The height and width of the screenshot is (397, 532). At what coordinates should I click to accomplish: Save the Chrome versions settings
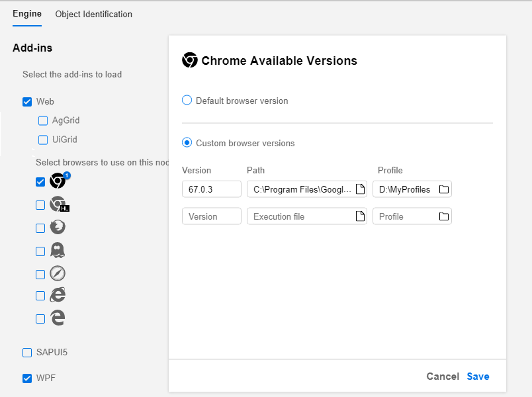(478, 376)
